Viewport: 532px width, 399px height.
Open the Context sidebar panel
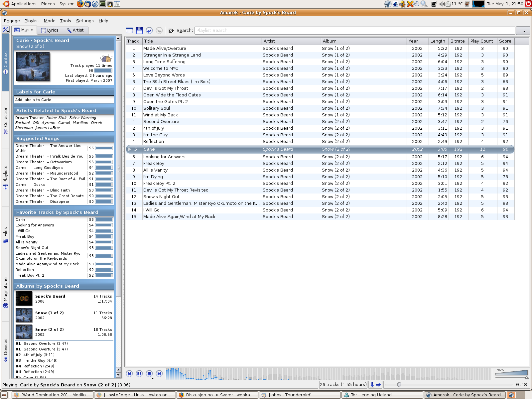(5, 63)
